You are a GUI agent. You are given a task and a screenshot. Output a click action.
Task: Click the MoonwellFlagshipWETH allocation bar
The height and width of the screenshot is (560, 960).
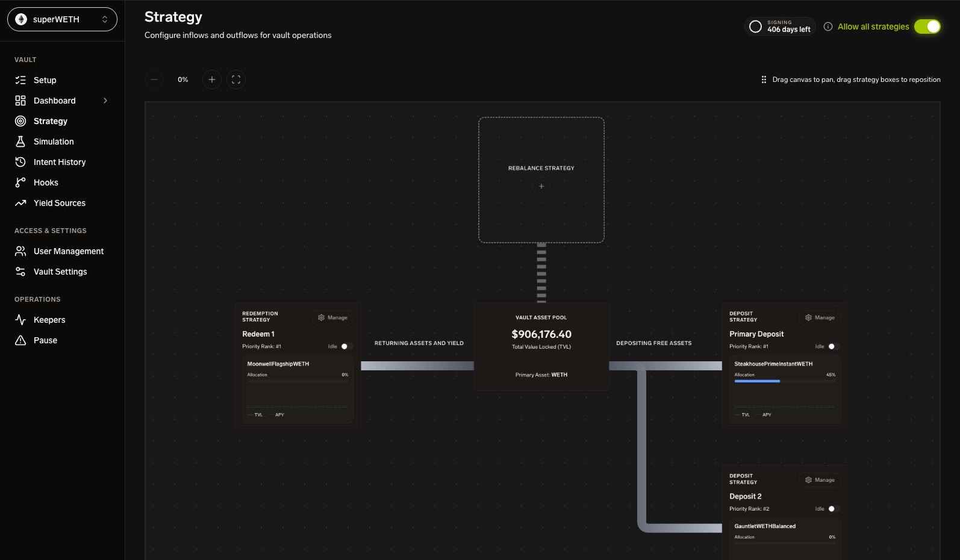(298, 381)
